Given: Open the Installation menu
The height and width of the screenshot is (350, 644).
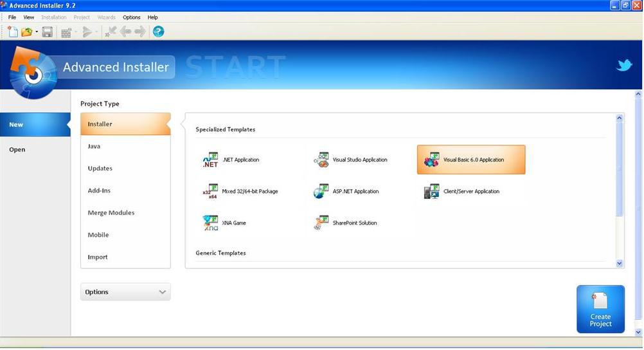Looking at the screenshot, I should click(53, 17).
